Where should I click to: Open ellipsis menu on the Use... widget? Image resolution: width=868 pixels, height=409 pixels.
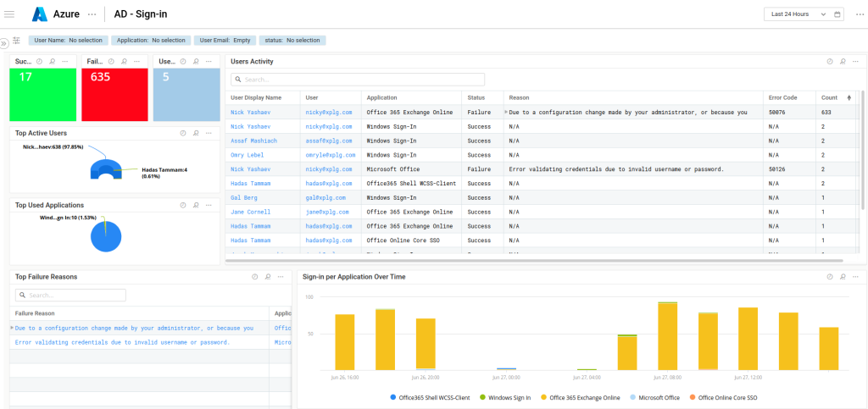coord(209,61)
